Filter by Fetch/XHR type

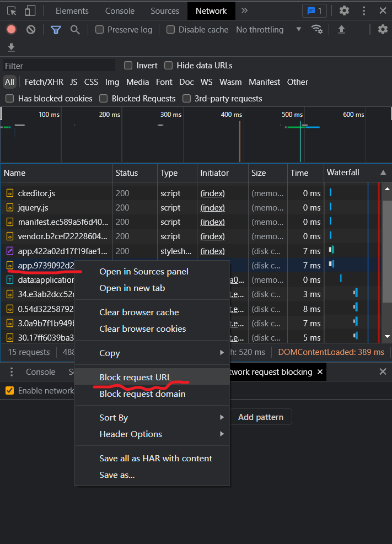click(x=44, y=82)
